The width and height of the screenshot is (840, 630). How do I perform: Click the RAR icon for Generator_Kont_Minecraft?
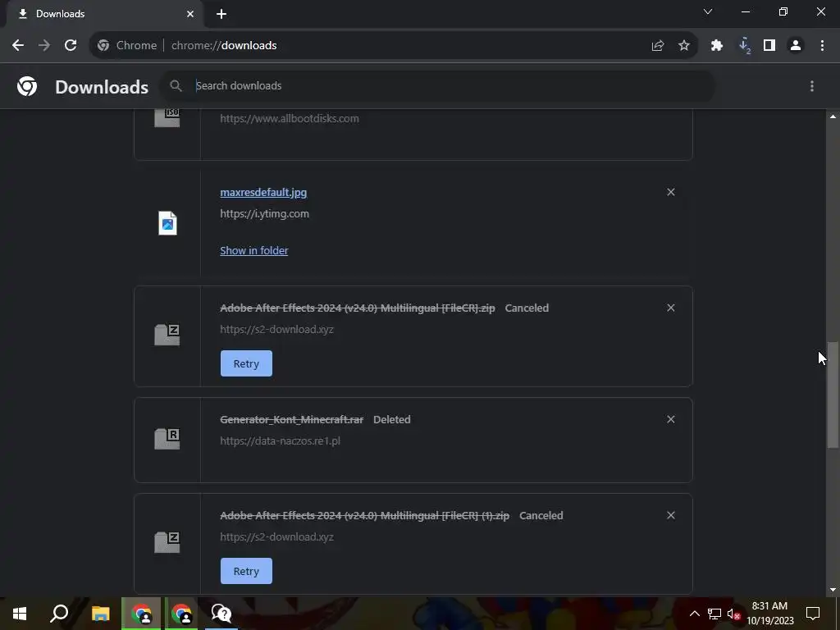click(167, 439)
